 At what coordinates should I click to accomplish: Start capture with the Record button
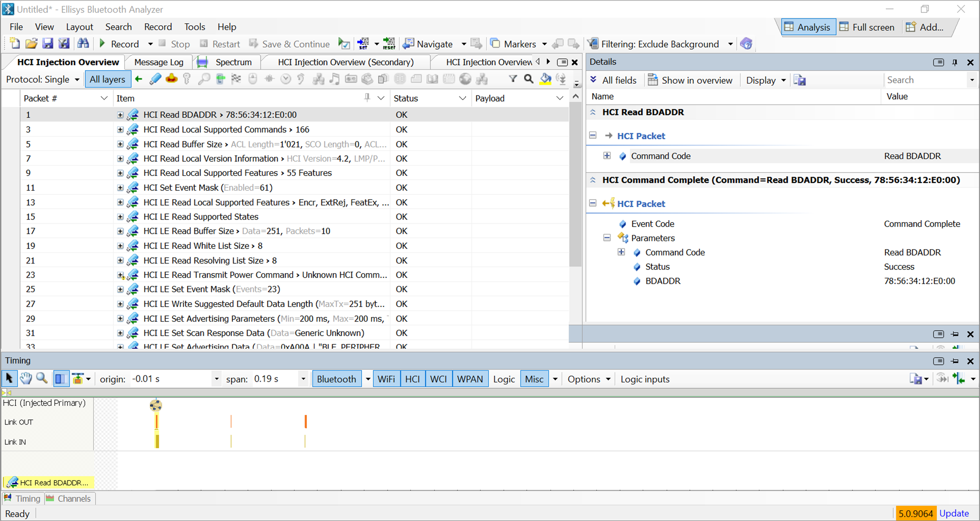coord(120,44)
